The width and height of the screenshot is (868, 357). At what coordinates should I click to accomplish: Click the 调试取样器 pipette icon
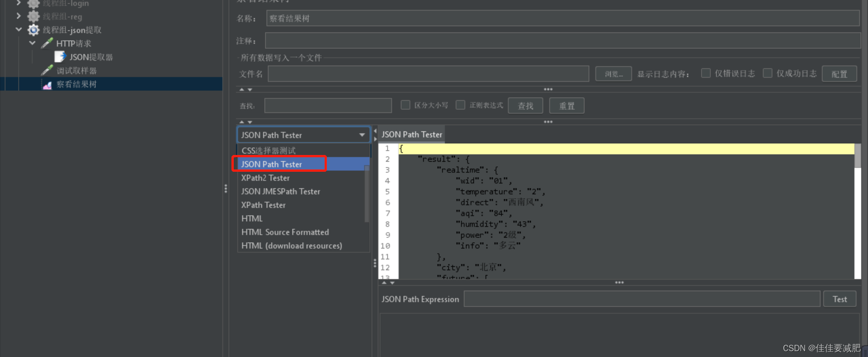tap(47, 70)
